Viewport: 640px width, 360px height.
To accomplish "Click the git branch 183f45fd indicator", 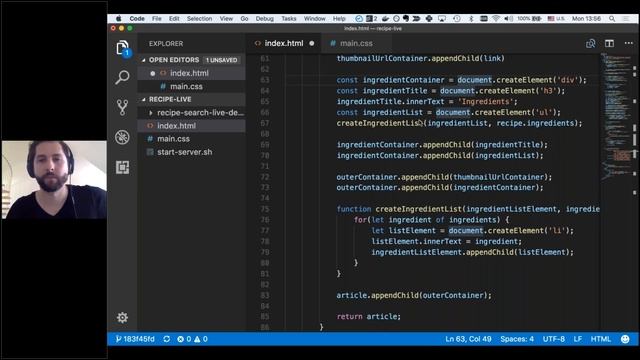I will coord(135,339).
